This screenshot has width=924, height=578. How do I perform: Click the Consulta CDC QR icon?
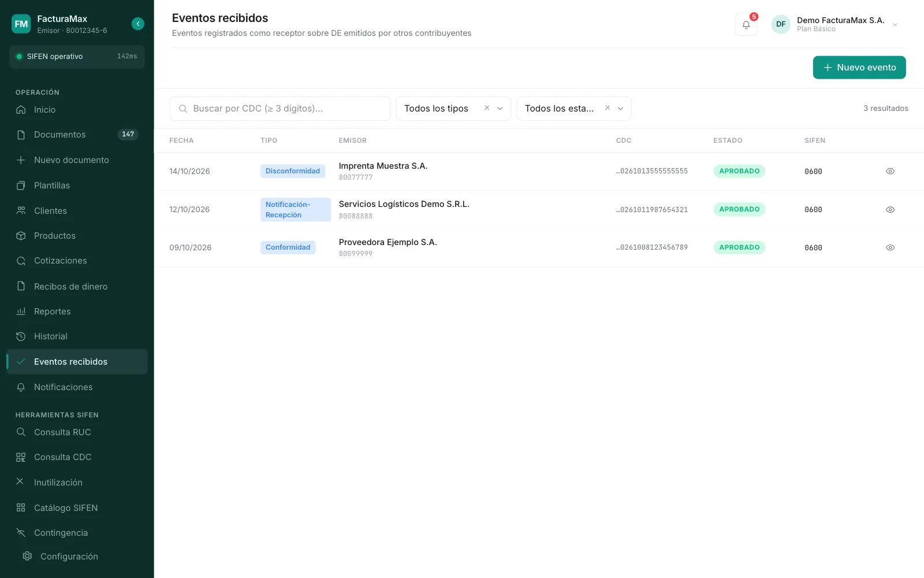point(21,457)
